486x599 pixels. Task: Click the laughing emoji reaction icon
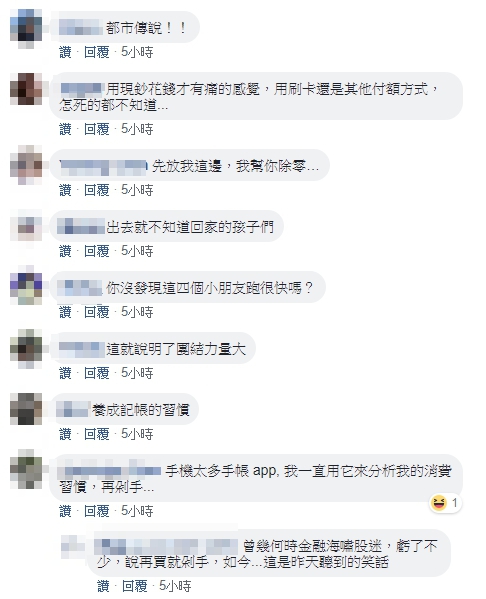tap(439, 503)
